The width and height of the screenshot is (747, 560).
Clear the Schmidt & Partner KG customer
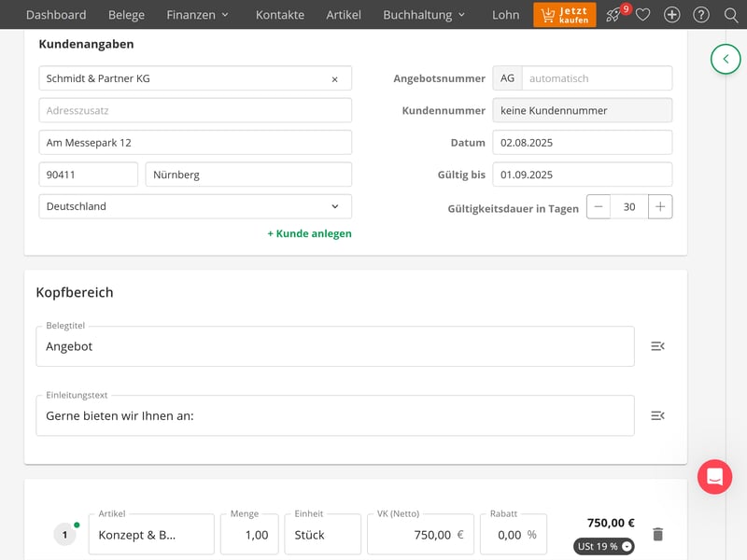[335, 79]
